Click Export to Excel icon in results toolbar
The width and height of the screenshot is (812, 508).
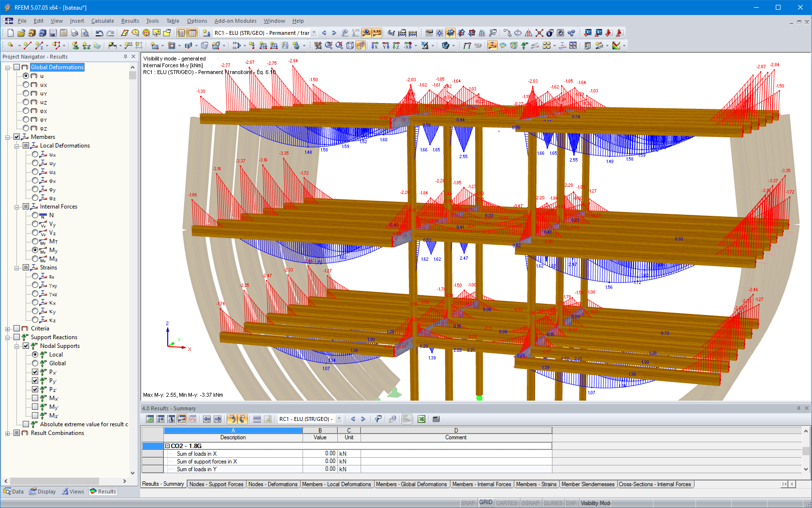click(421, 419)
